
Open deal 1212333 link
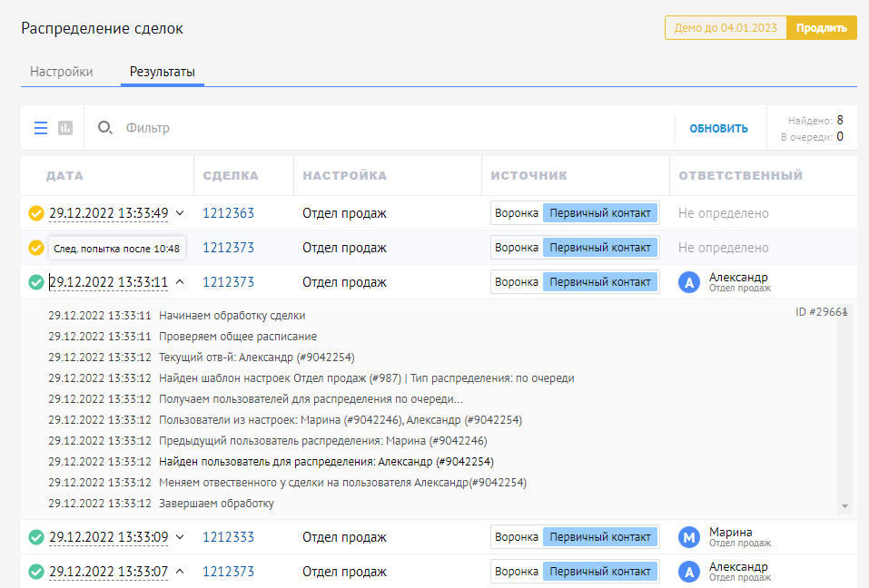(228, 537)
